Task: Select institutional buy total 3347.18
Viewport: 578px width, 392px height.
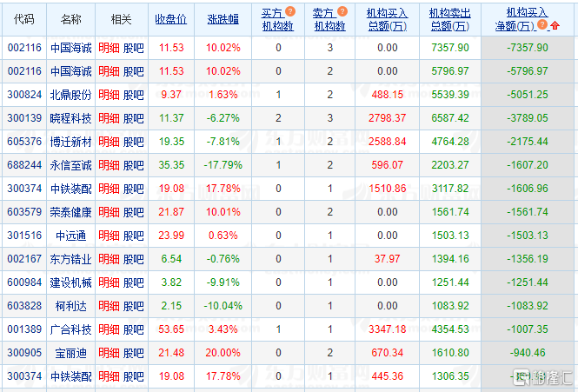Action: [x=387, y=329]
